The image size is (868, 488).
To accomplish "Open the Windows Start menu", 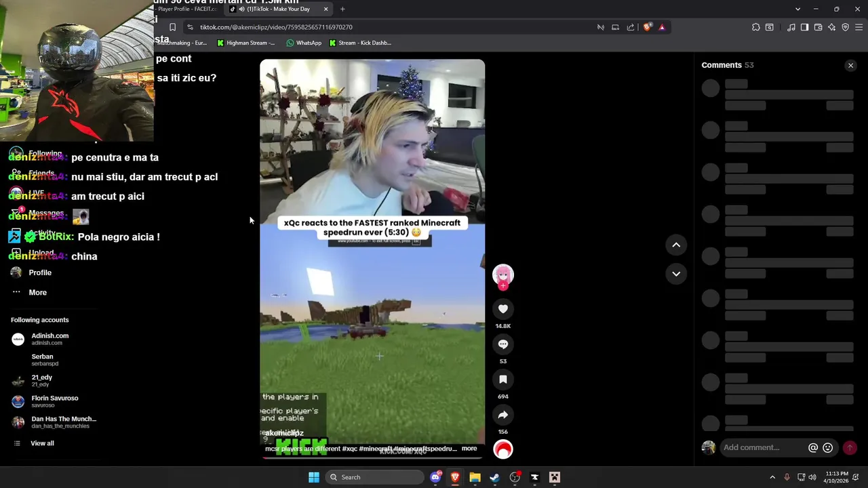I will pos(314,477).
